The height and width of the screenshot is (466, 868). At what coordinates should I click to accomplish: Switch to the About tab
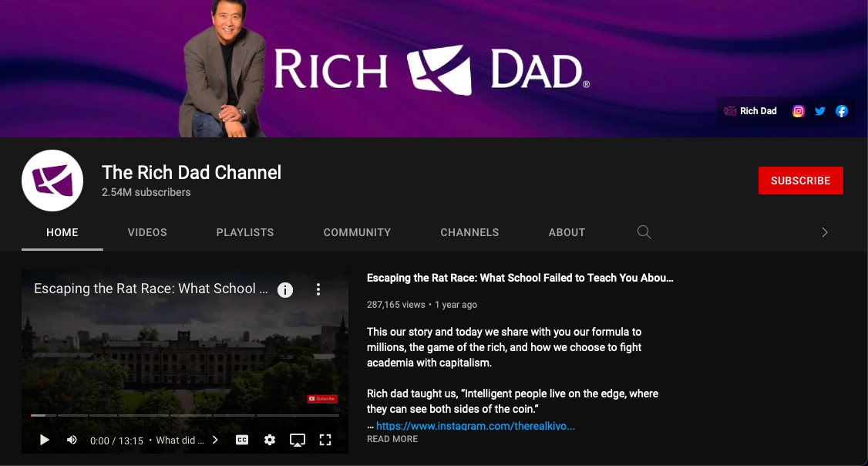(567, 233)
